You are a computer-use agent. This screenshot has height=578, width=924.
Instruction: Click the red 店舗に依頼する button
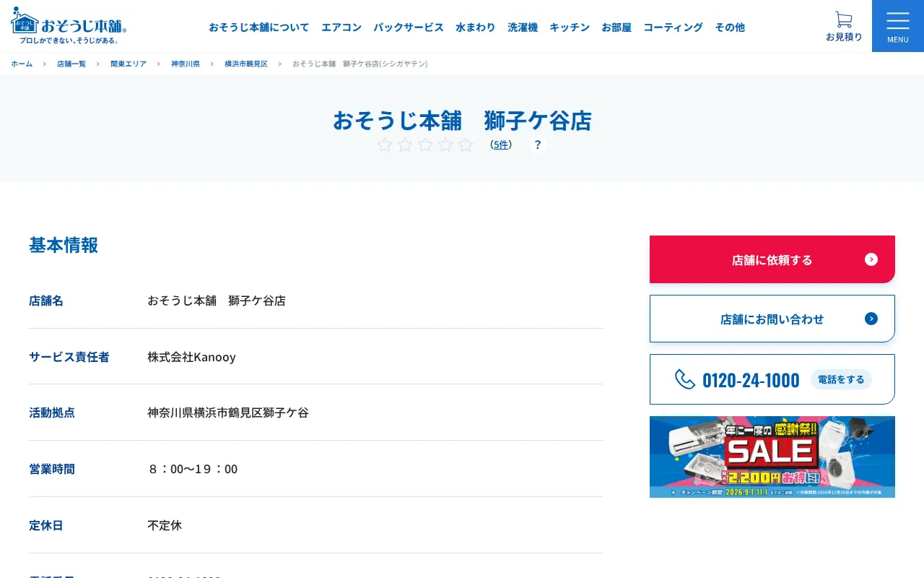772,259
